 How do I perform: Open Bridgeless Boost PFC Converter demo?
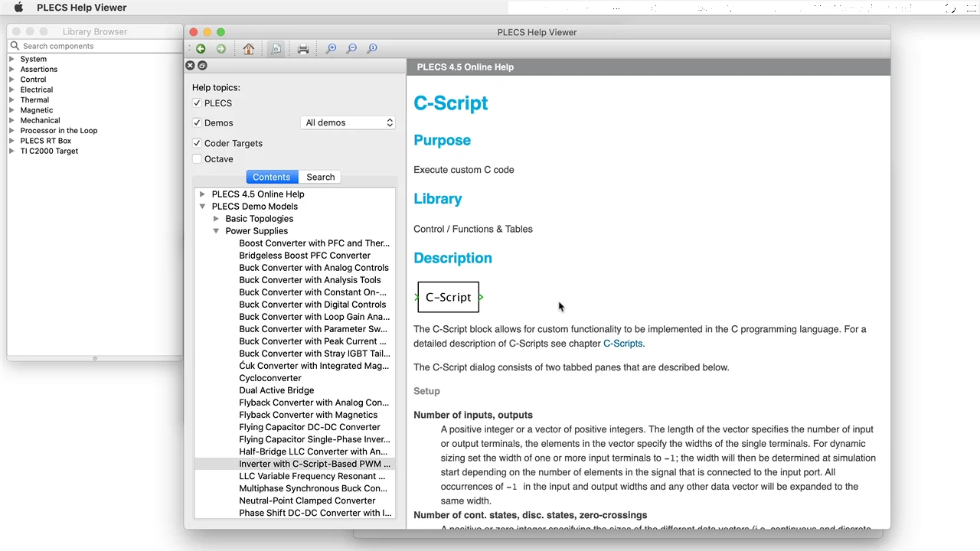[x=305, y=256]
